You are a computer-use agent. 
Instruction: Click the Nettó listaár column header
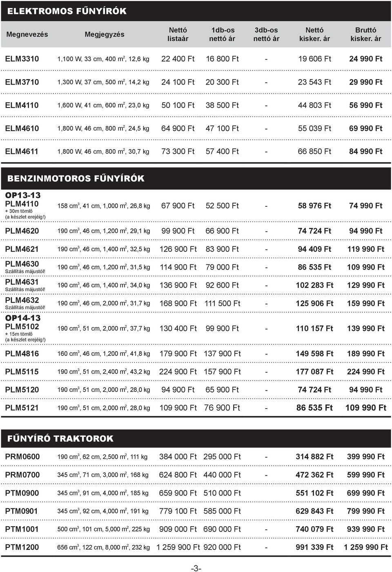(178, 34)
